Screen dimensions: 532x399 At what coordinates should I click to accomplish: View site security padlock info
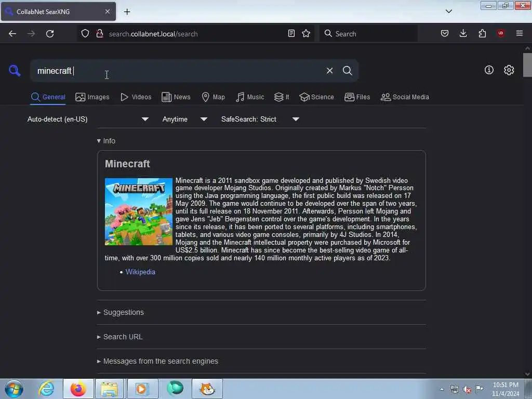point(99,34)
